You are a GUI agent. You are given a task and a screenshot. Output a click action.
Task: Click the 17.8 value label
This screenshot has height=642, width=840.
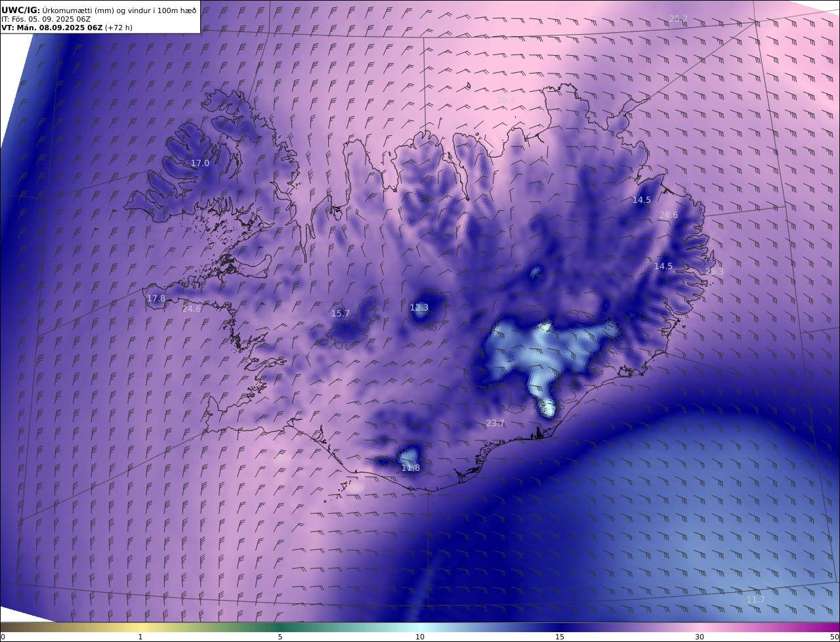[156, 298]
